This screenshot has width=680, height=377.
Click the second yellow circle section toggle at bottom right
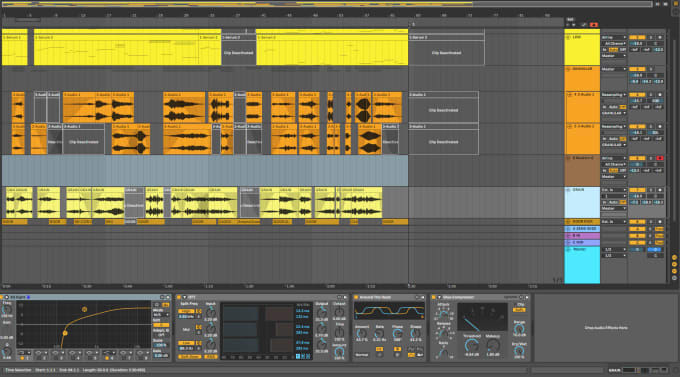(x=674, y=264)
